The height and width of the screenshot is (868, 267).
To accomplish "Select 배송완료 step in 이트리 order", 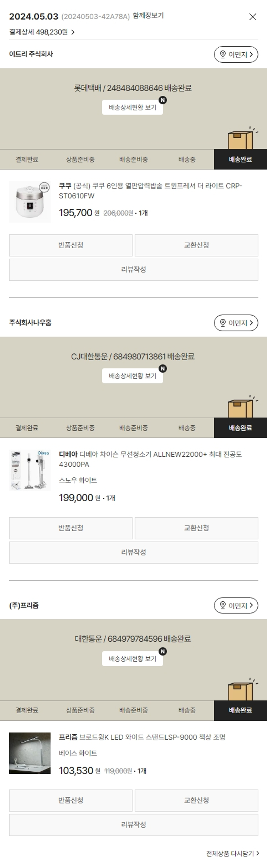I will [240, 159].
